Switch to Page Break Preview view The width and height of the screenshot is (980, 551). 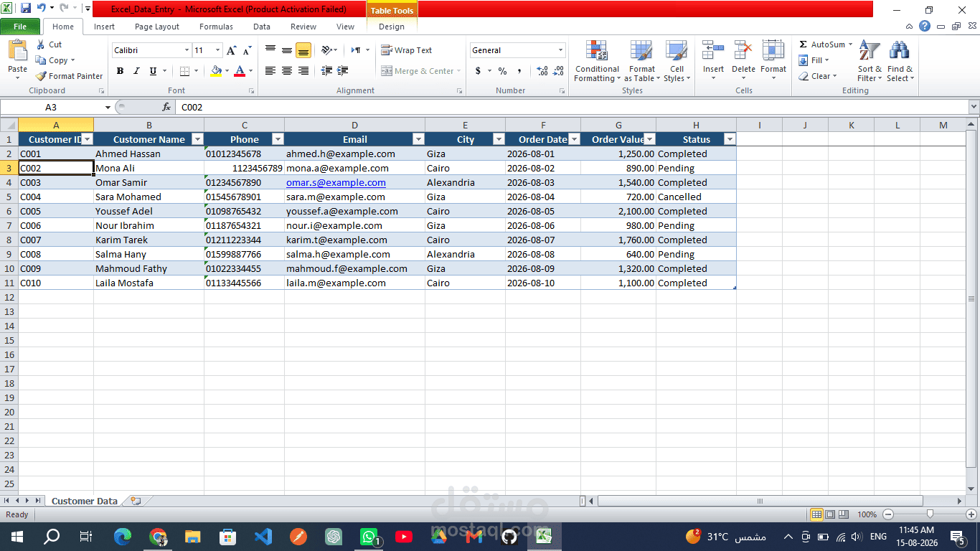[844, 514]
